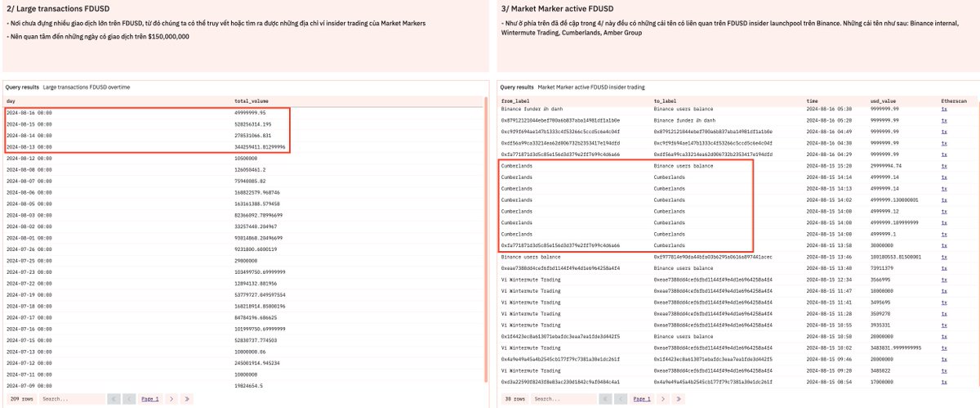Select the 2024-08-07 00:00 day cell
This screenshot has width=980, height=408.
[x=29, y=181]
